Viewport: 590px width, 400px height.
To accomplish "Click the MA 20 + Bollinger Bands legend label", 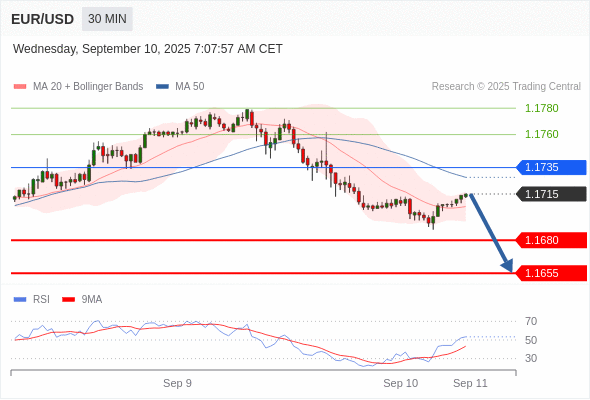I will [x=88, y=87].
